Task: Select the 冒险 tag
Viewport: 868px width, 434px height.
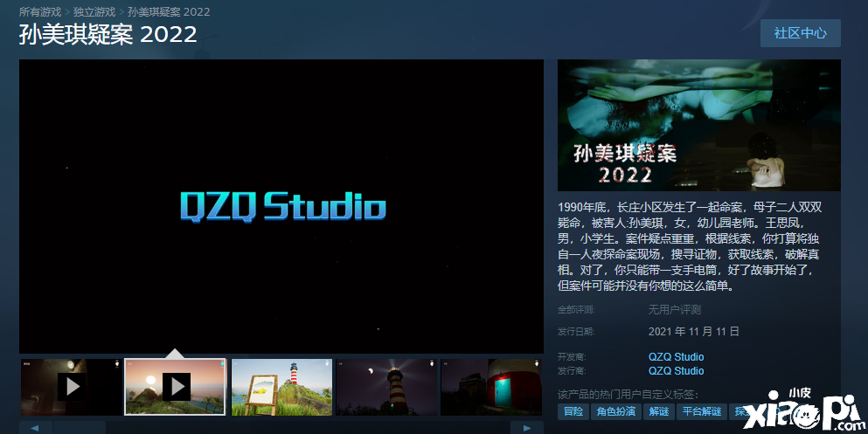Action: pos(573,411)
